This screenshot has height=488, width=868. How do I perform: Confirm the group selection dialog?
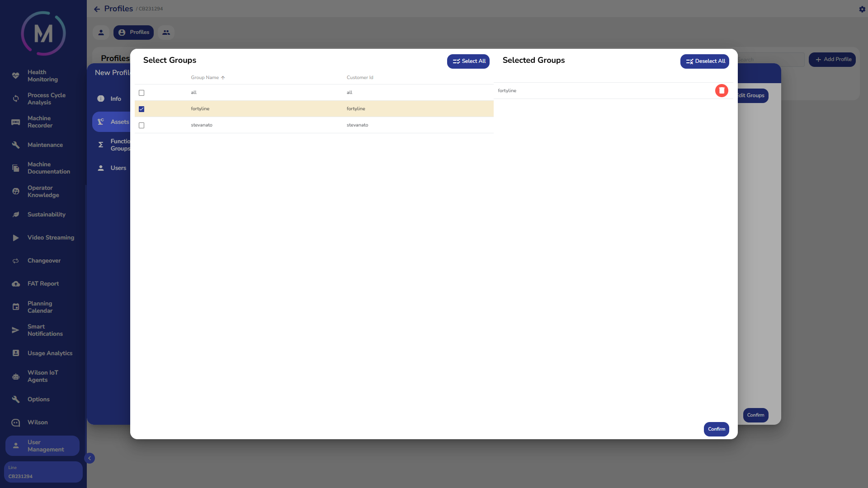tap(716, 429)
